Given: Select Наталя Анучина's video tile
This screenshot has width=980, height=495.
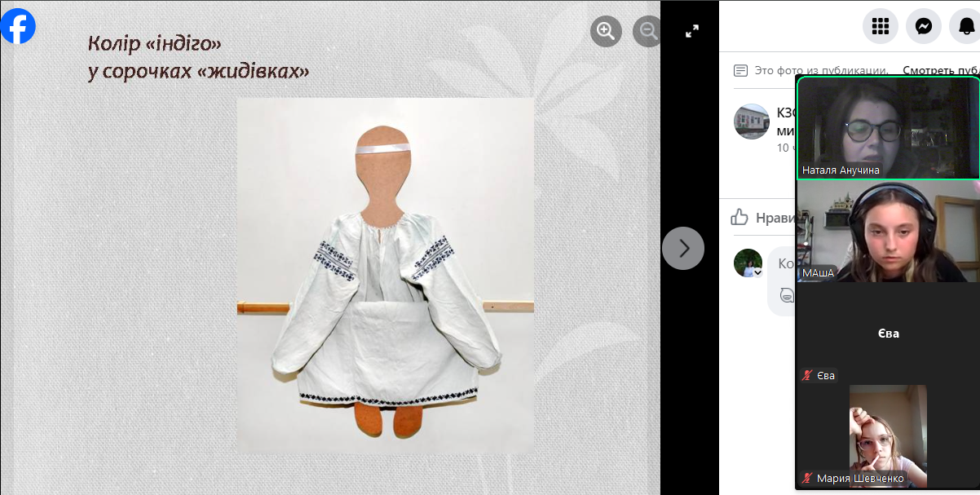Looking at the screenshot, I should (x=888, y=128).
